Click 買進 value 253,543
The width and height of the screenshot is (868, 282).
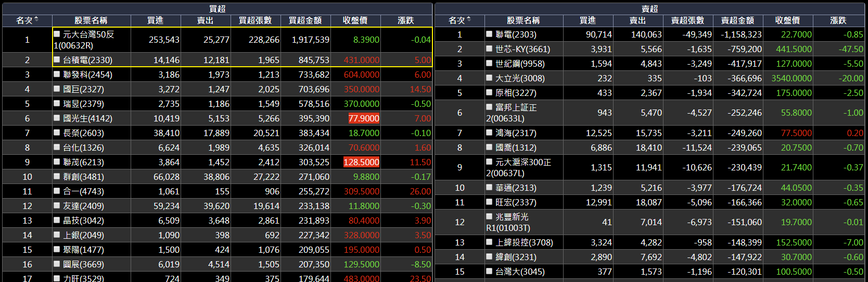[x=164, y=40]
